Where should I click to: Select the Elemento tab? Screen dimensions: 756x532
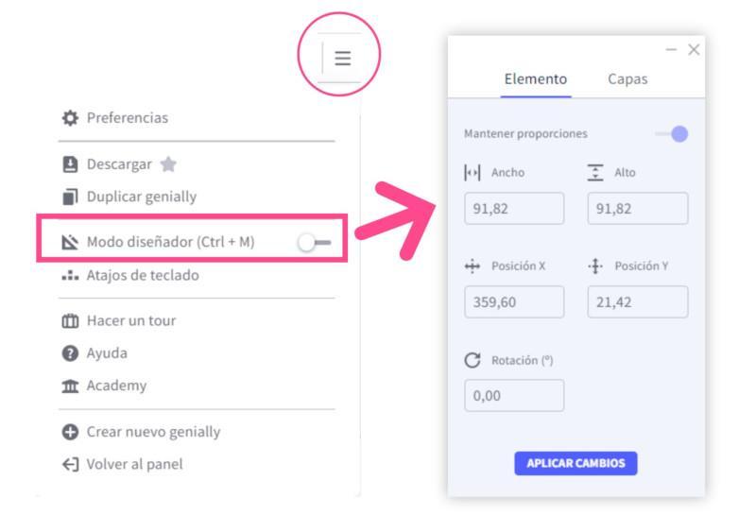point(536,79)
